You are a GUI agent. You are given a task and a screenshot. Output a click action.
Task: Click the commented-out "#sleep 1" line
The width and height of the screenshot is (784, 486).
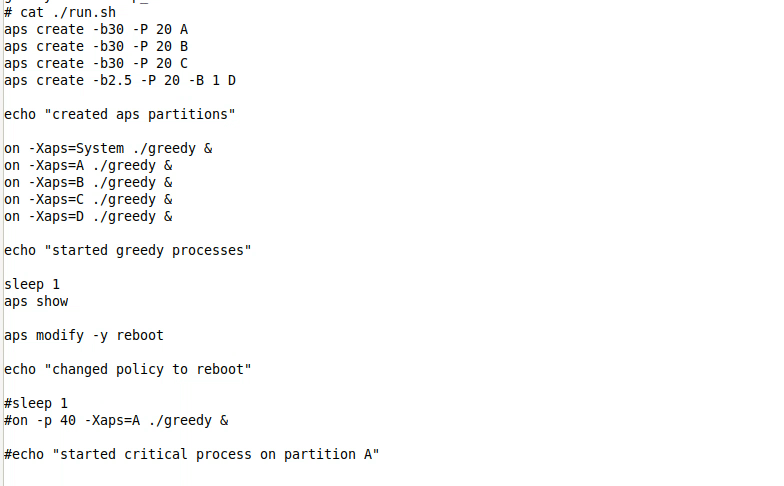(x=36, y=404)
